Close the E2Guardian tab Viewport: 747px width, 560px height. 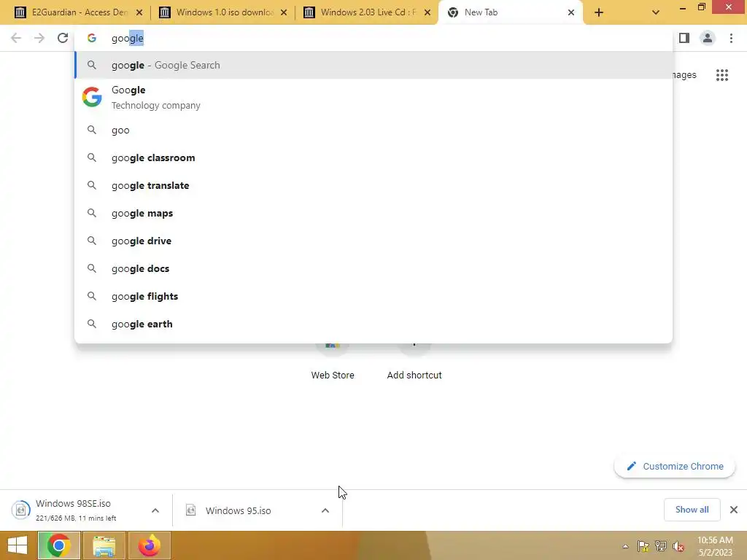[x=139, y=12]
